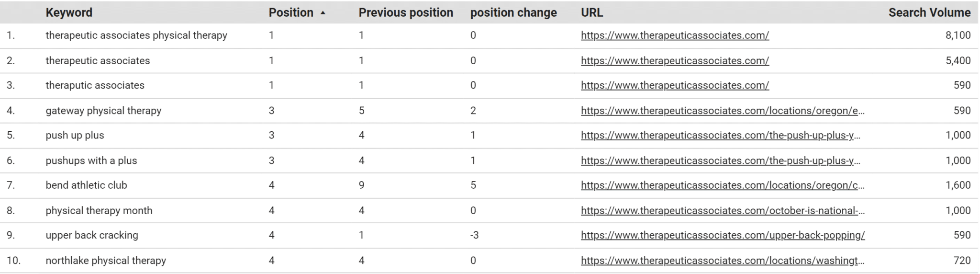
Task: Open the pushups with a plus URL
Action: point(721,160)
